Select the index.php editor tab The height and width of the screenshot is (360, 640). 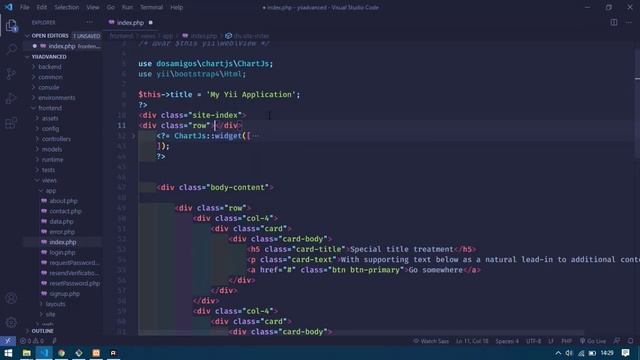[130, 23]
